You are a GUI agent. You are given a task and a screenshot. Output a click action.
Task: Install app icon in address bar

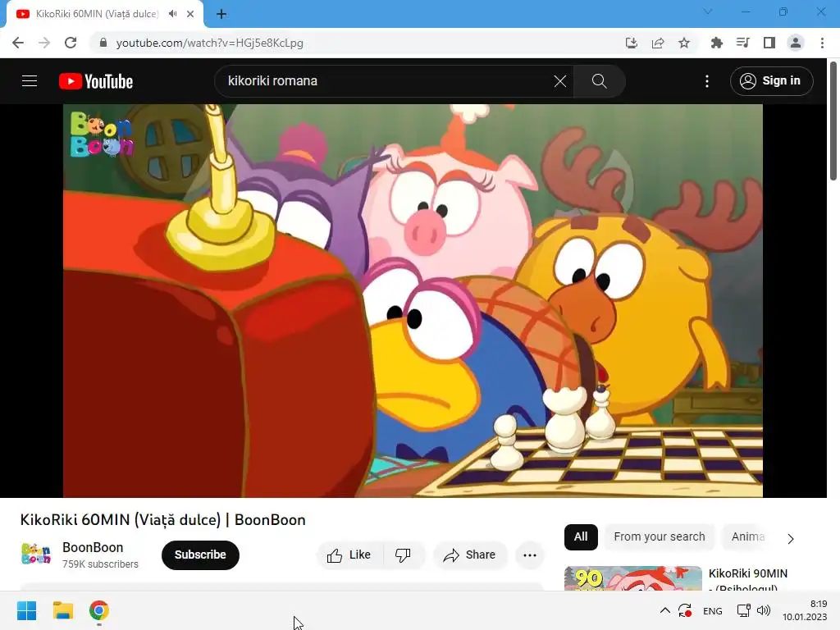point(632,43)
